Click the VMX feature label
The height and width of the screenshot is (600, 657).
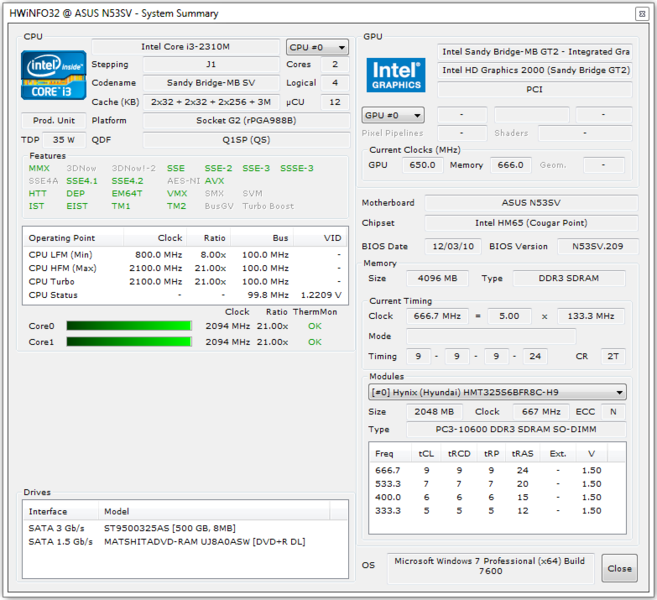point(177,194)
